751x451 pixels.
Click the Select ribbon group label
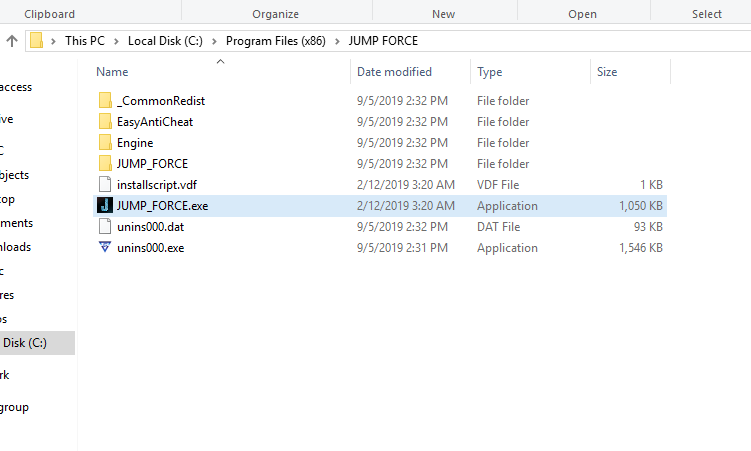click(706, 14)
